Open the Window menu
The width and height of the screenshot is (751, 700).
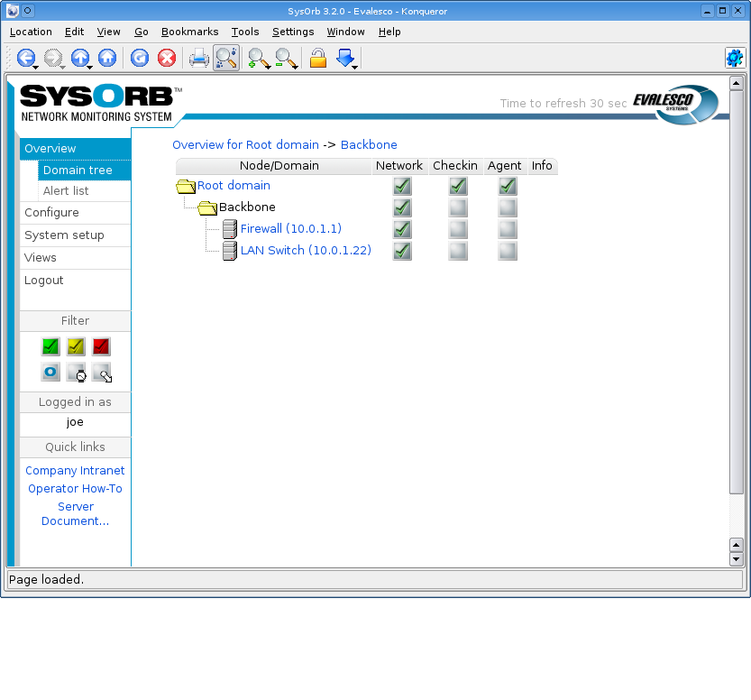[346, 32]
